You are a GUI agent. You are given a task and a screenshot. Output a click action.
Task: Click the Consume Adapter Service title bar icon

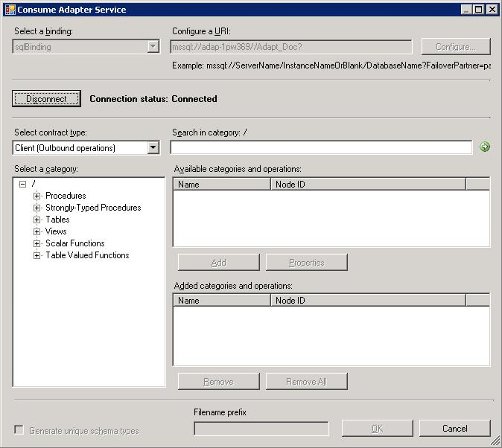[x=10, y=10]
